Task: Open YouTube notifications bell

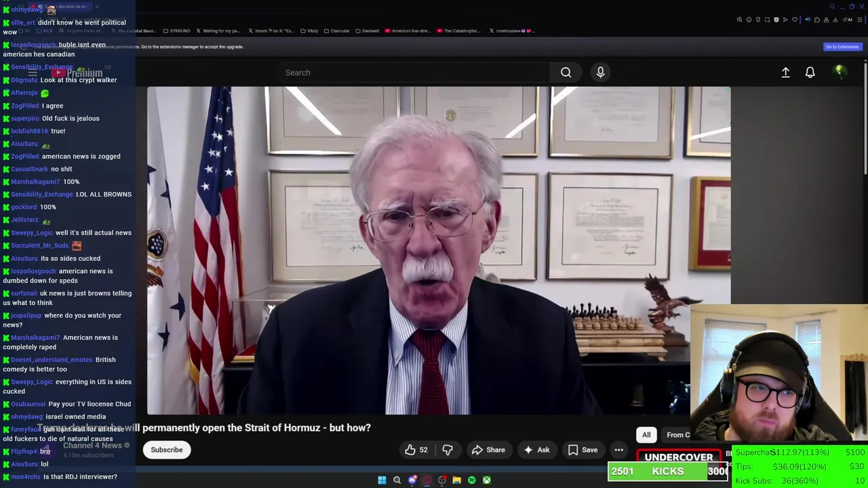Action: [810, 73]
